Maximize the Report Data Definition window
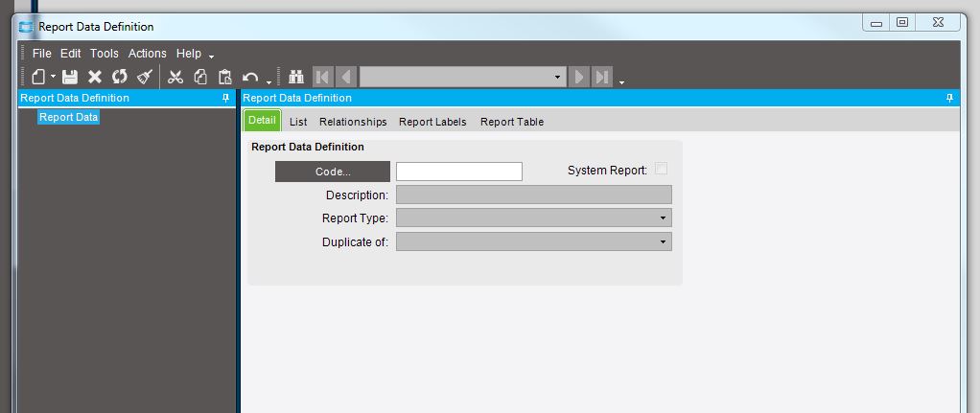This screenshot has height=413, width=980. 902,23
